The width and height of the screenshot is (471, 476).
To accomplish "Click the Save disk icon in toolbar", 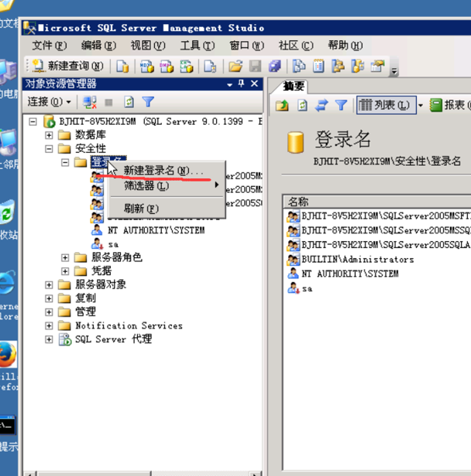I will click(x=256, y=66).
